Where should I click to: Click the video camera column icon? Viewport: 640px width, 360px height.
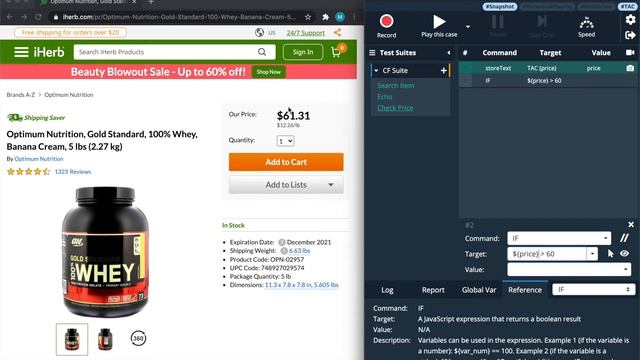pyautogui.click(x=630, y=52)
